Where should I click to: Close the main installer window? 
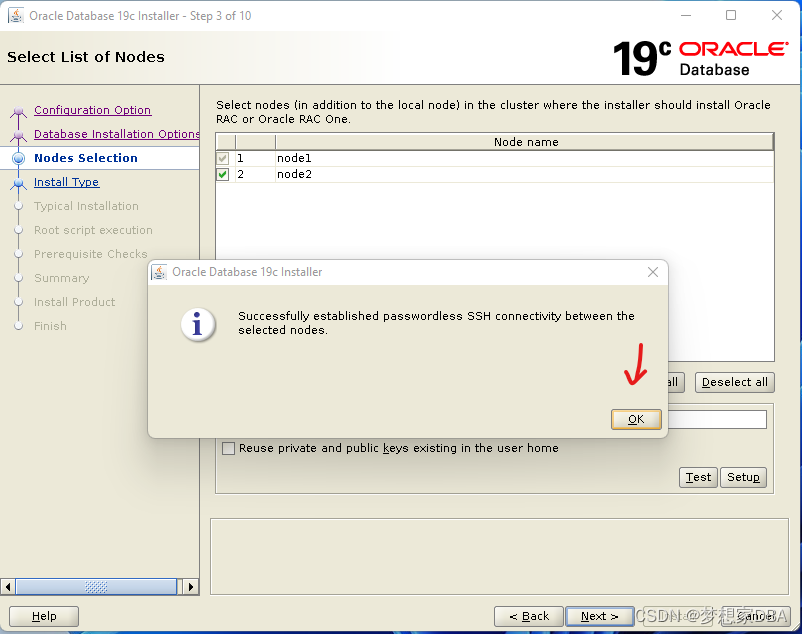coord(776,16)
